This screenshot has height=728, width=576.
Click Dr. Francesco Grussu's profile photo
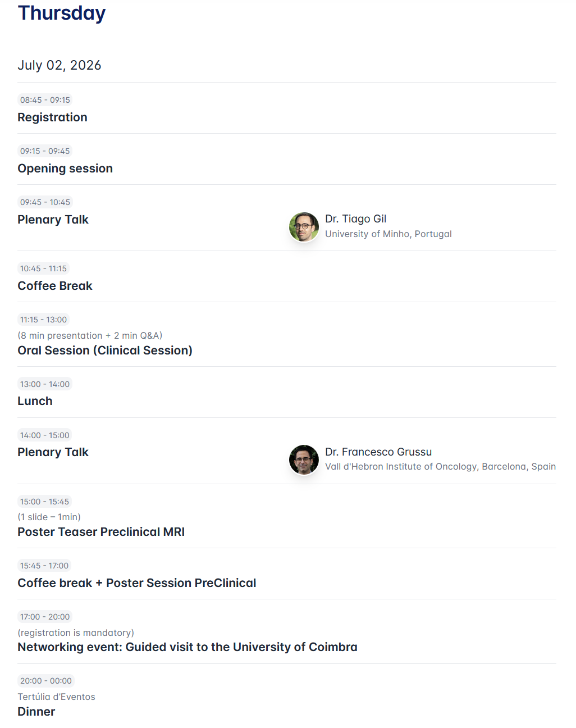coord(304,459)
